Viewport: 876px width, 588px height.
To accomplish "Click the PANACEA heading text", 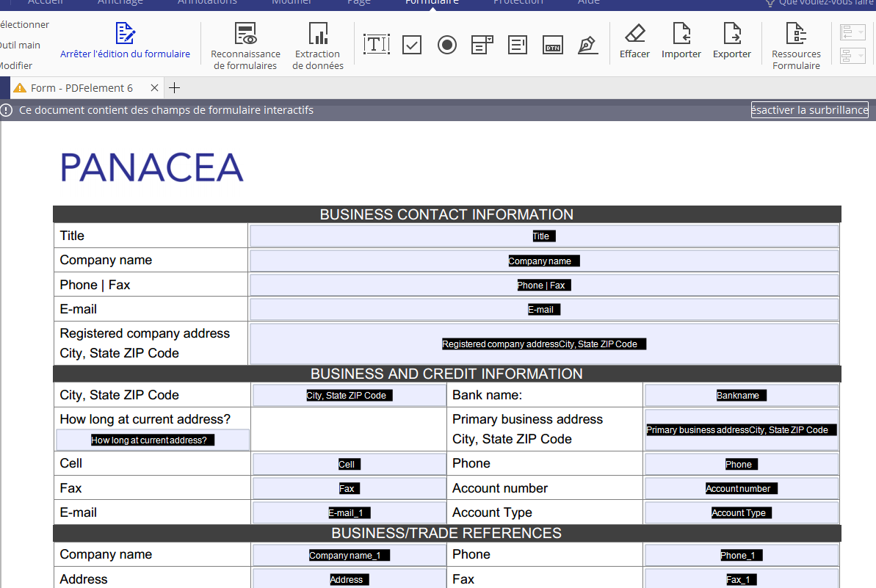I will (151, 167).
